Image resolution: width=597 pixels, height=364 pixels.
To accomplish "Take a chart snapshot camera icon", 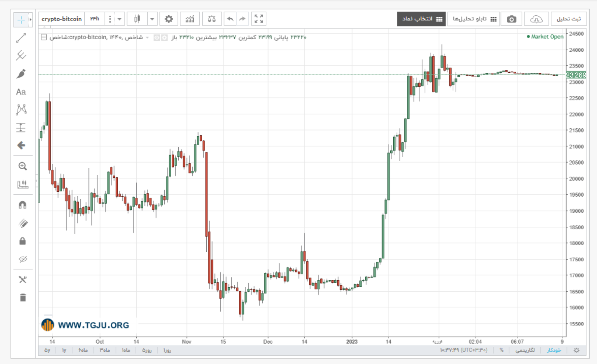I will click(x=512, y=19).
